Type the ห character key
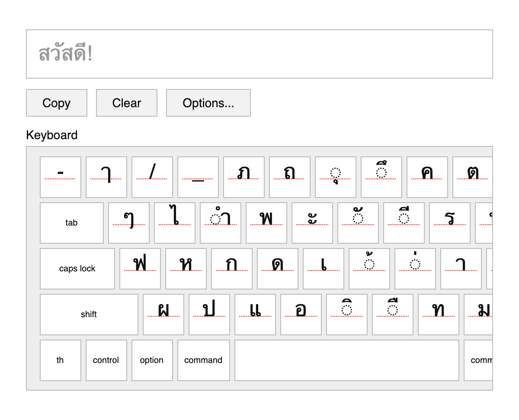 tap(186, 268)
